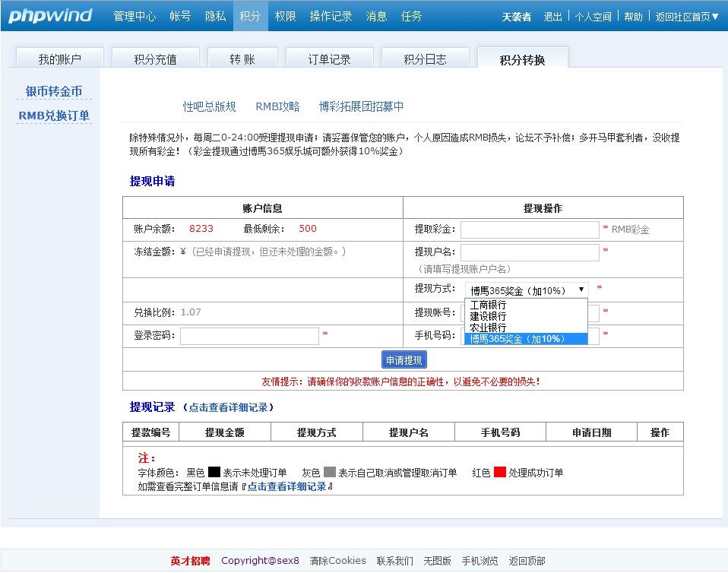
Task: Switch to 积分日志 tab
Action: pos(425,59)
